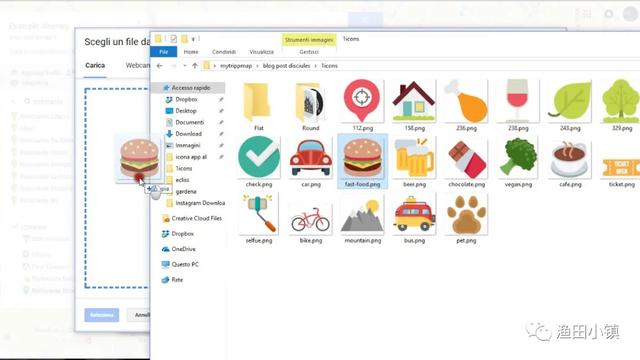Image resolution: width=640 pixels, height=360 pixels.
Task: Select the fast-food.png burger file
Action: pyautogui.click(x=362, y=161)
